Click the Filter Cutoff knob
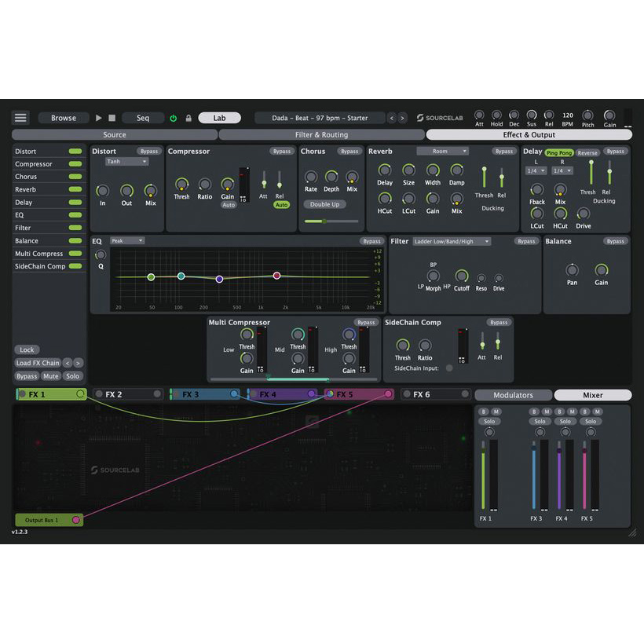Viewport: 644px width, 644px height. click(461, 276)
